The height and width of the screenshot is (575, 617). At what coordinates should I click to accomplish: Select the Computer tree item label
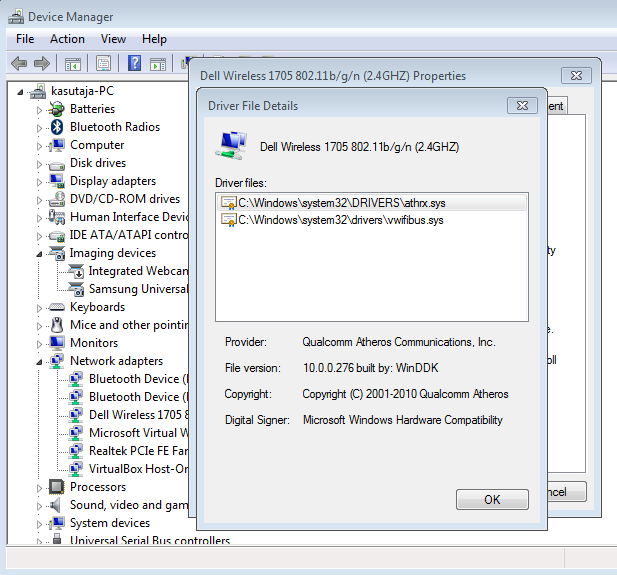[x=97, y=145]
